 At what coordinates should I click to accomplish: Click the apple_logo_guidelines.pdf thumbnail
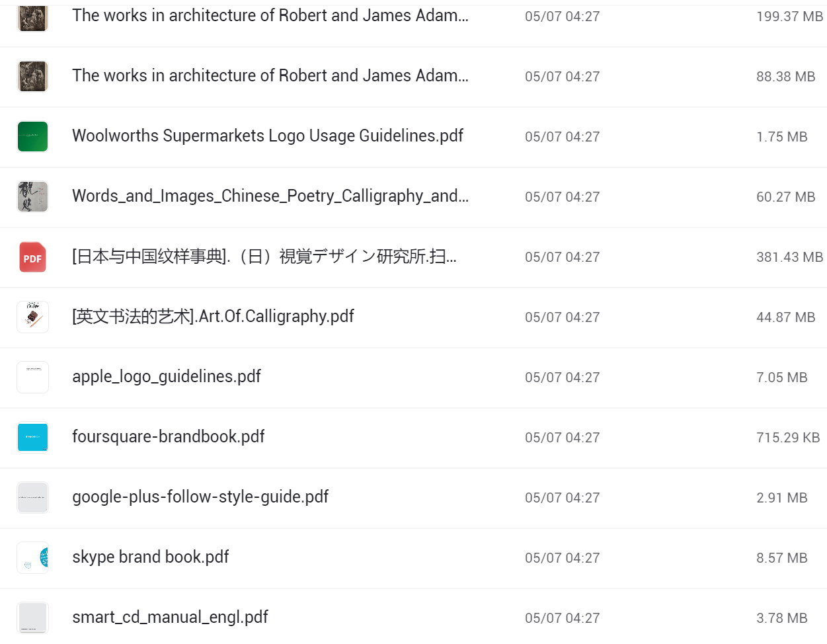[x=32, y=378]
